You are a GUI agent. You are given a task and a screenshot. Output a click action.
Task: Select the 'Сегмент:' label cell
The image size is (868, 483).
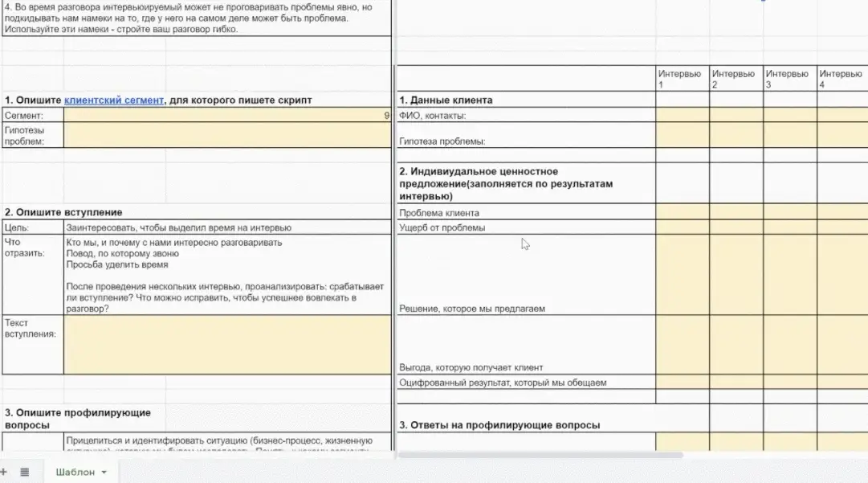(33, 115)
